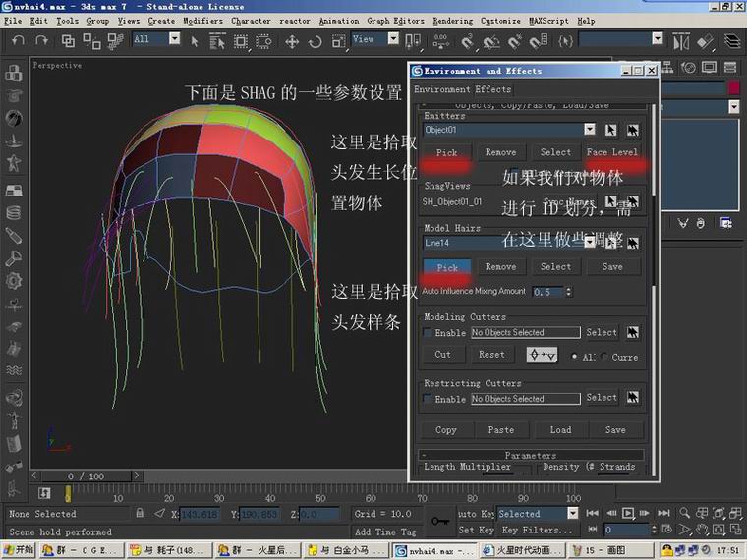Select the Al radio option in Modeling Cutters
Screen dimensions: 747x560
pos(575,357)
